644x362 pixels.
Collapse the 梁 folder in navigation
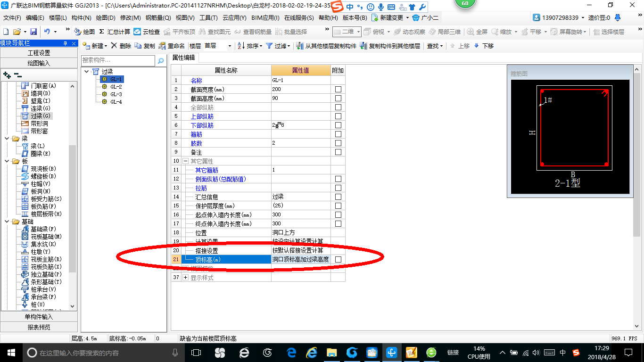[x=7, y=139]
